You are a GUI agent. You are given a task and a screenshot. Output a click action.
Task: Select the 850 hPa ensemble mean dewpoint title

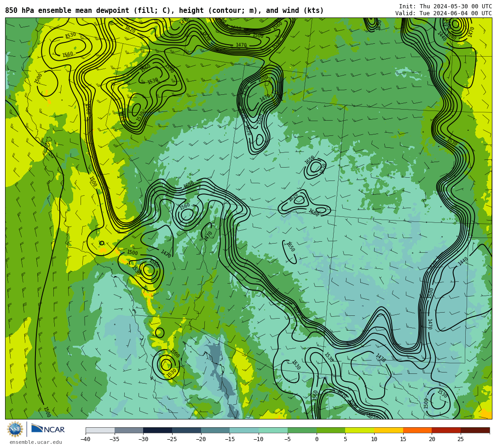click(164, 11)
